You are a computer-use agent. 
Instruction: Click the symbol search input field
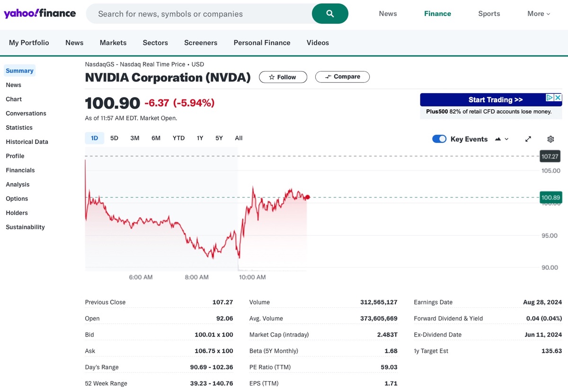tap(199, 14)
